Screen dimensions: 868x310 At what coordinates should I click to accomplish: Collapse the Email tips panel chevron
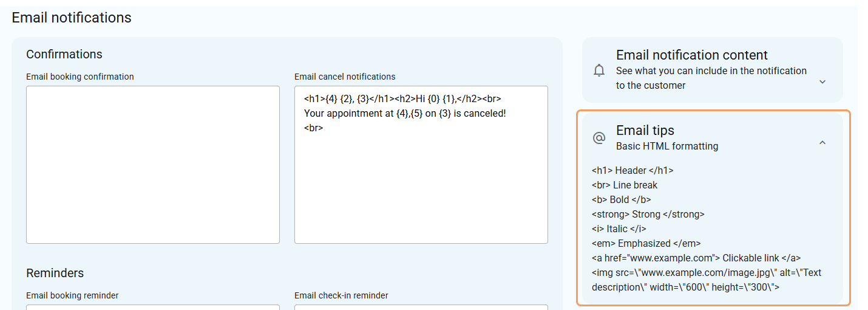tap(822, 143)
